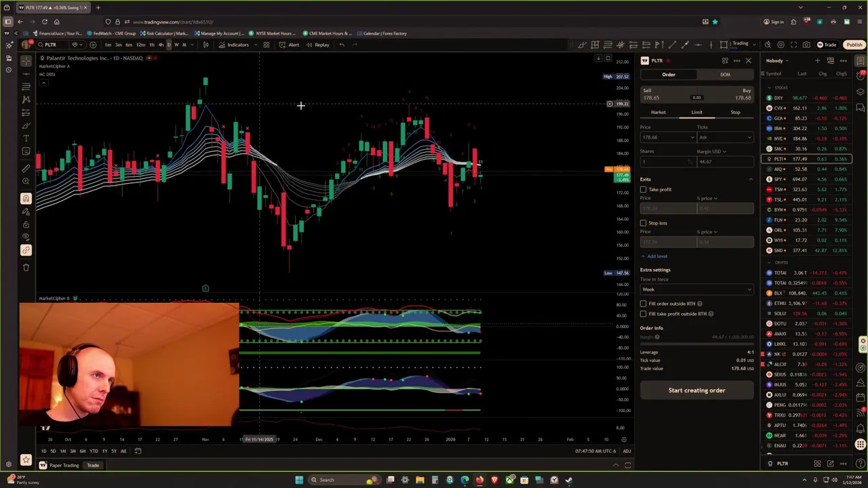Image resolution: width=868 pixels, height=488 pixels.
Task: Open watchlist advanced view icon
Action: point(830,61)
